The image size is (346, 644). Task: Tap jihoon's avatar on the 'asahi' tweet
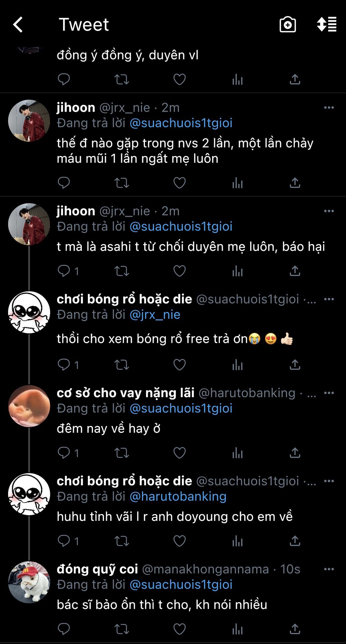29,224
